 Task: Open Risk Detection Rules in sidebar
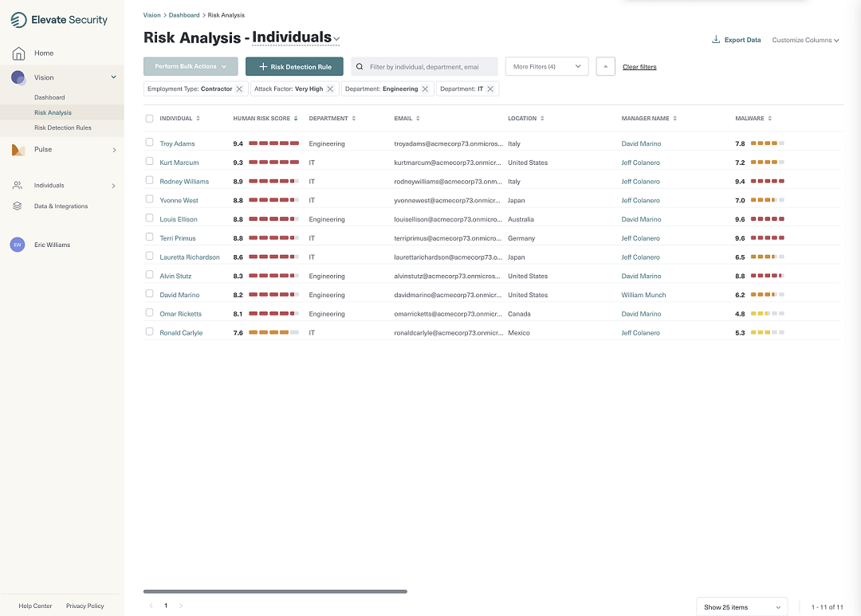click(62, 128)
